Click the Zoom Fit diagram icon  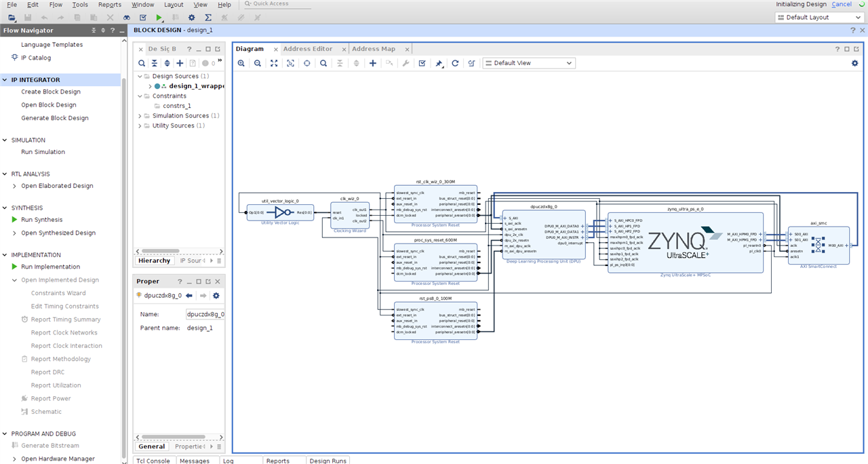pos(274,63)
